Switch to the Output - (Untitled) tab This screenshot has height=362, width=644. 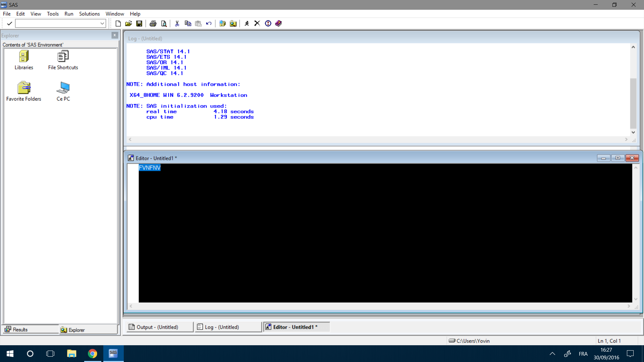158,327
